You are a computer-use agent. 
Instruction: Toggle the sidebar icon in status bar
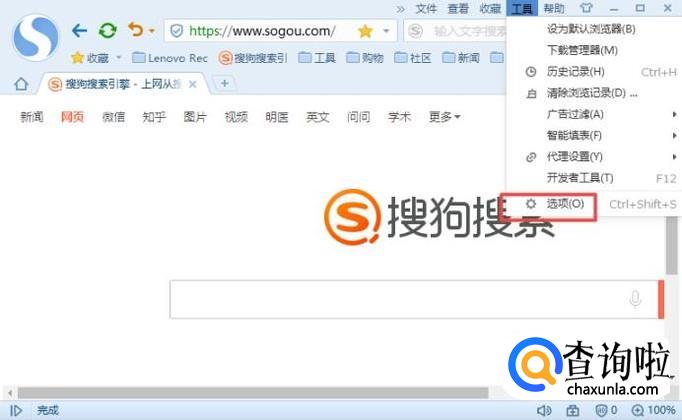[16, 410]
